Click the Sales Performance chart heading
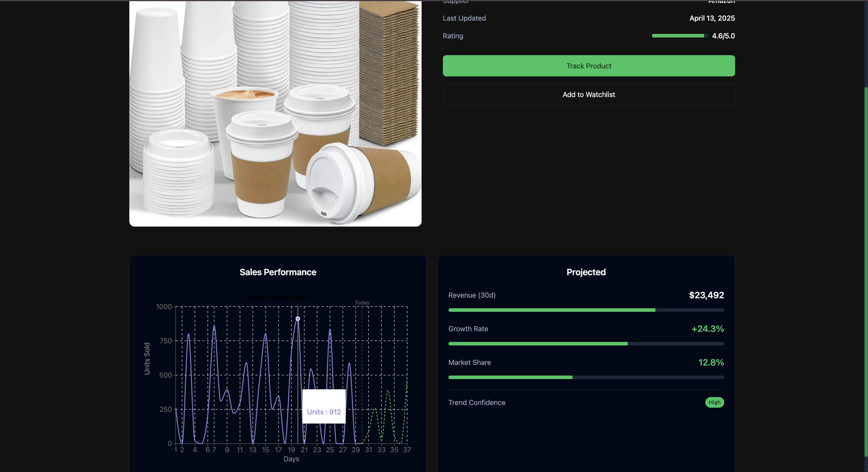Screen dimensions: 868x472 pos(278,272)
